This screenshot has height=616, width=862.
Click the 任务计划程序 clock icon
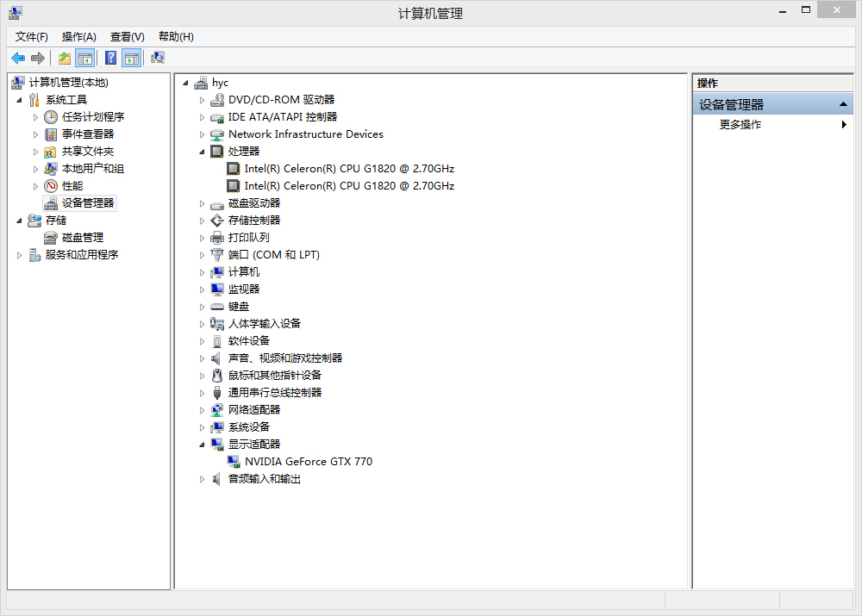[x=51, y=117]
